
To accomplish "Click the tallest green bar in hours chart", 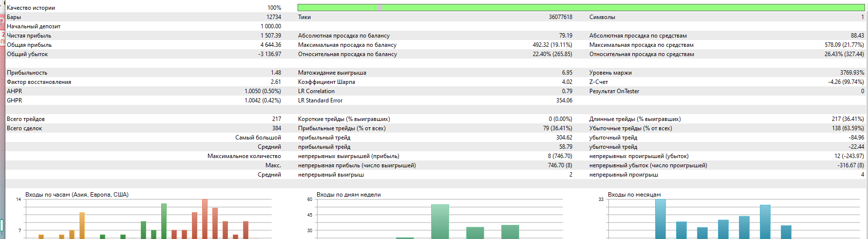I will [164, 221].
